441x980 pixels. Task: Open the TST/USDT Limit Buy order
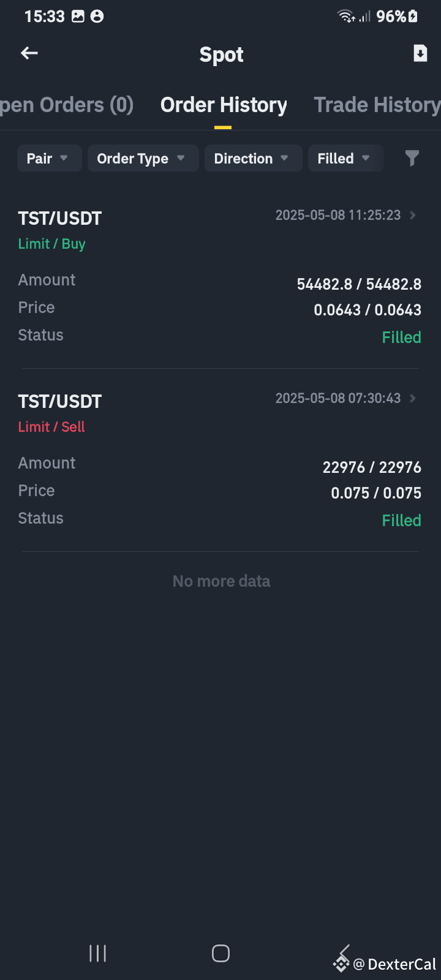[221, 277]
